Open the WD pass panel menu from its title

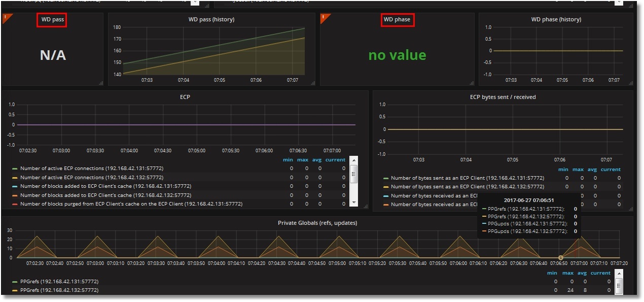coord(51,19)
